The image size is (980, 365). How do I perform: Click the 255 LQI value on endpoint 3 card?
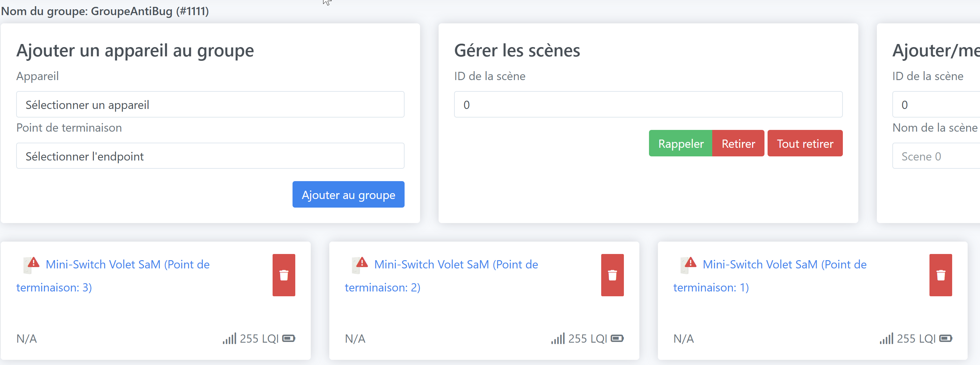click(x=259, y=339)
